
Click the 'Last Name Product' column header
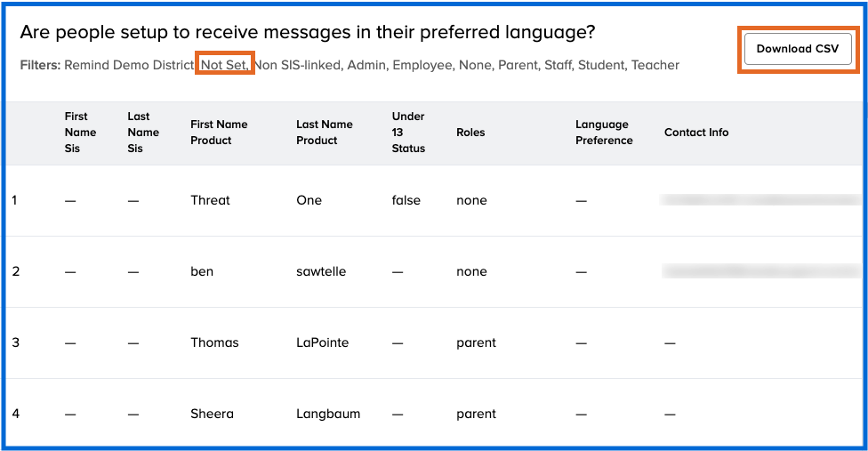tap(325, 133)
